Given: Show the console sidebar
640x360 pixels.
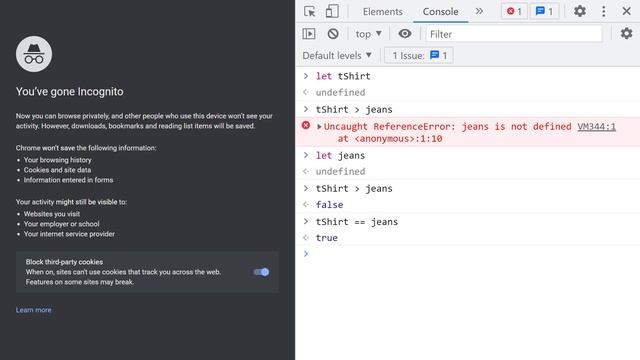Looking at the screenshot, I should 309,34.
